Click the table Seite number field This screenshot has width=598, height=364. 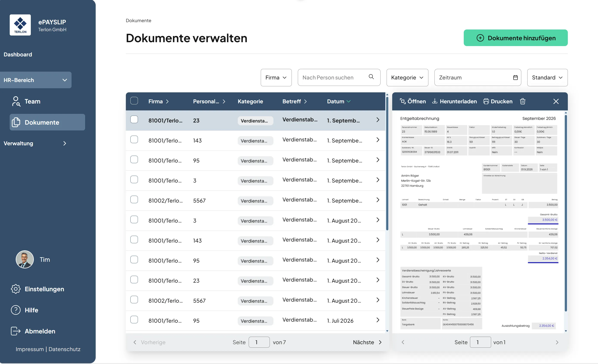pyautogui.click(x=259, y=342)
